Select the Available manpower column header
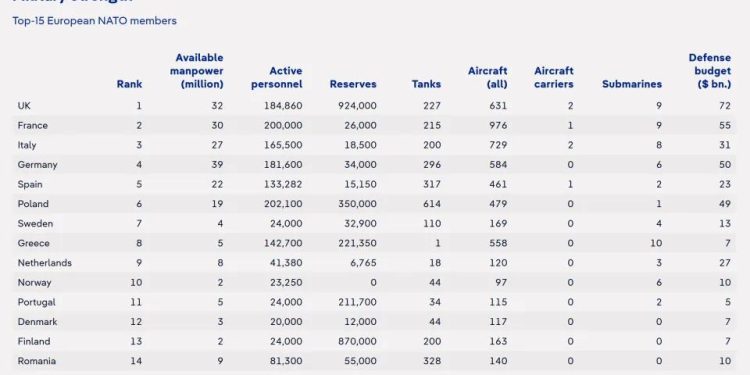 click(x=197, y=71)
